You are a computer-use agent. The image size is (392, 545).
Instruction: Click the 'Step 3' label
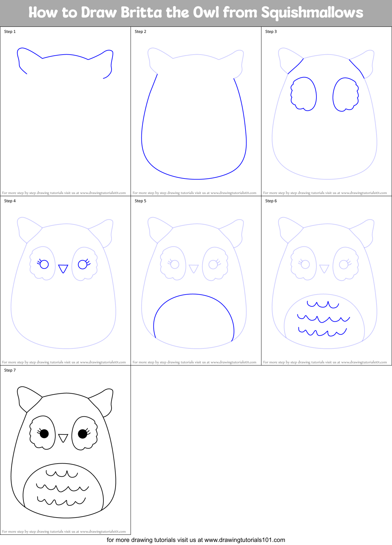(271, 32)
